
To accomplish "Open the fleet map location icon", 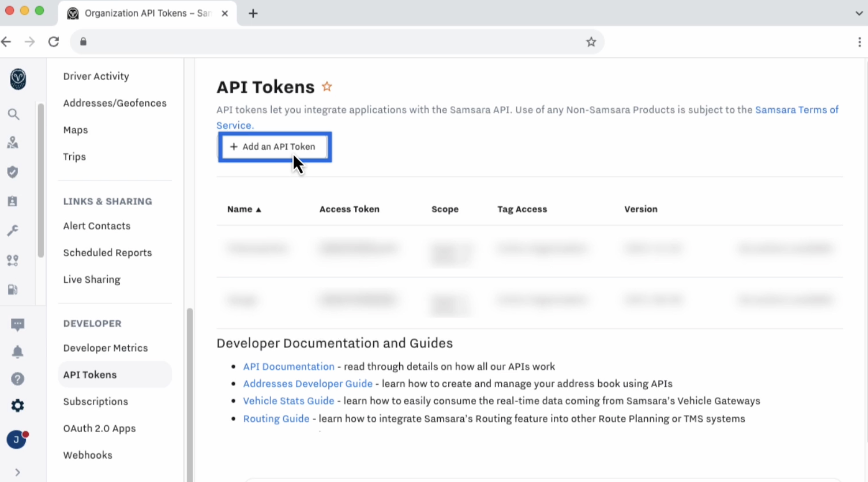I will (13, 143).
